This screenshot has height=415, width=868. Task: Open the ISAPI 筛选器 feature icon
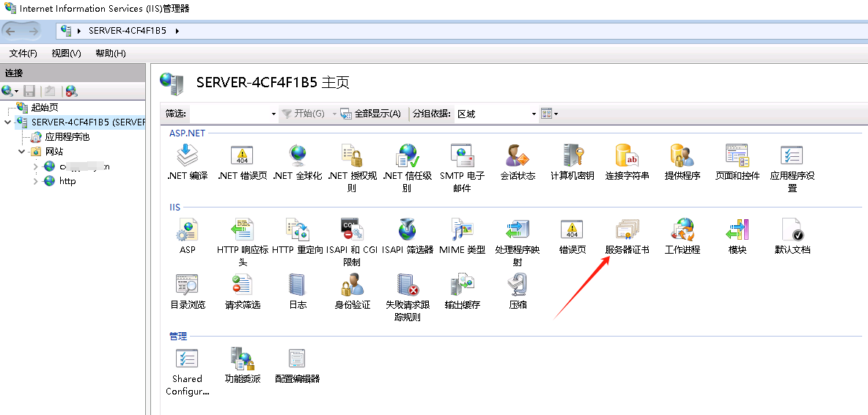408,229
